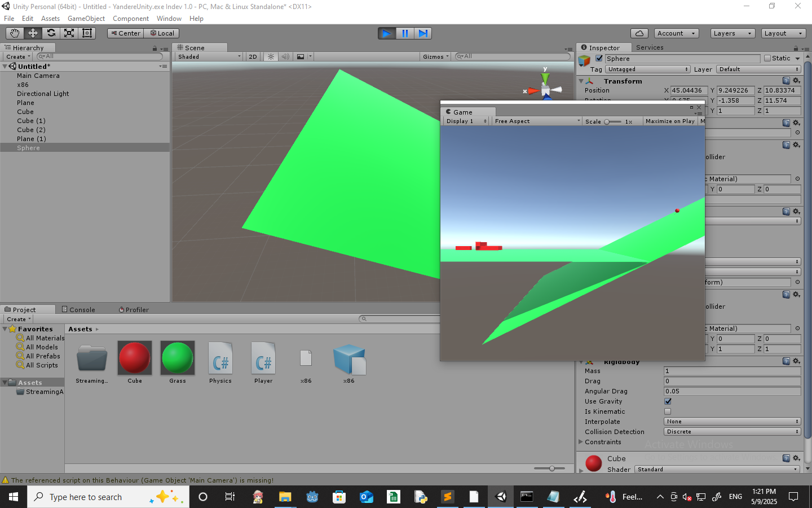Open Gizmos dropdown in Scene view
The width and height of the screenshot is (812, 508).
click(x=436, y=56)
